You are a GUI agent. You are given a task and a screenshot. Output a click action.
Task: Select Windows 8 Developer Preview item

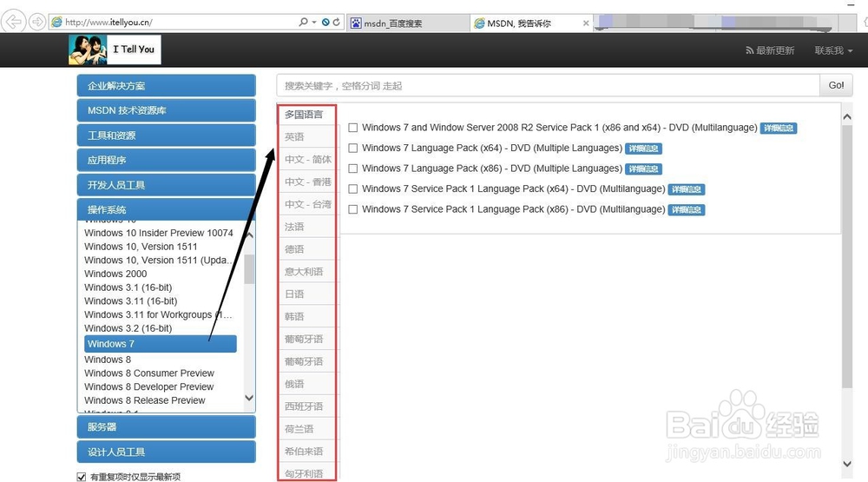[x=149, y=386]
